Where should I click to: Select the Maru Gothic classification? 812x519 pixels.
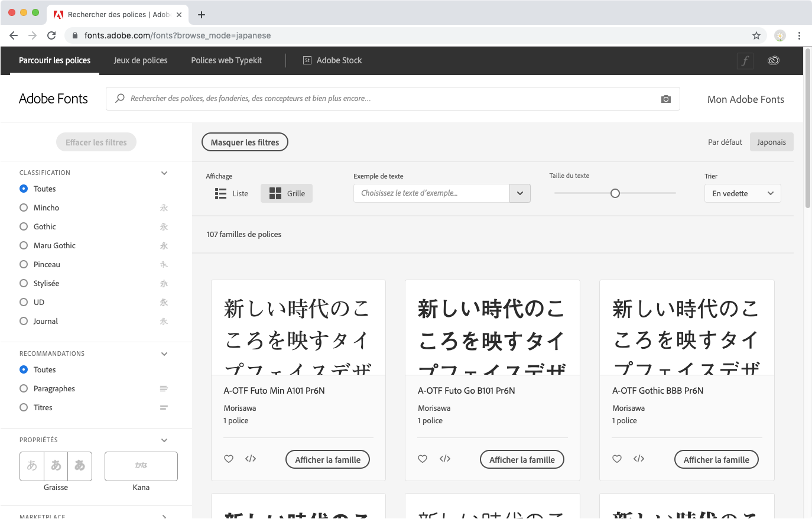point(24,245)
